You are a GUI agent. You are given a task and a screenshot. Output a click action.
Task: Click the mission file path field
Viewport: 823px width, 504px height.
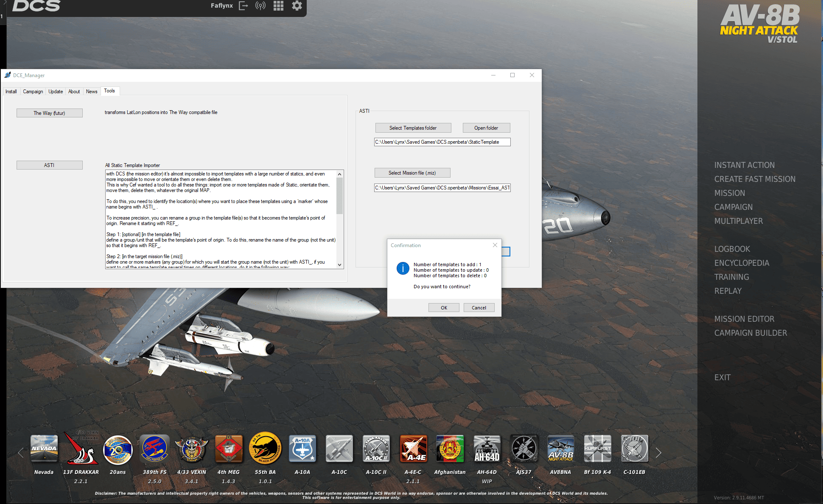pyautogui.click(x=442, y=188)
